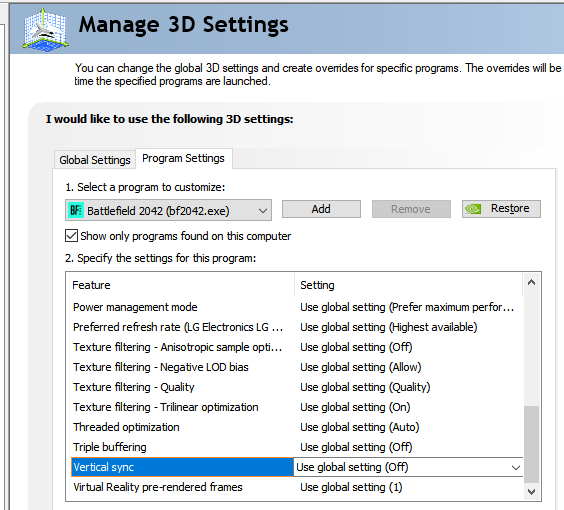564x510 pixels.
Task: Uncheck Show only programs found on this computer
Action: (71, 236)
